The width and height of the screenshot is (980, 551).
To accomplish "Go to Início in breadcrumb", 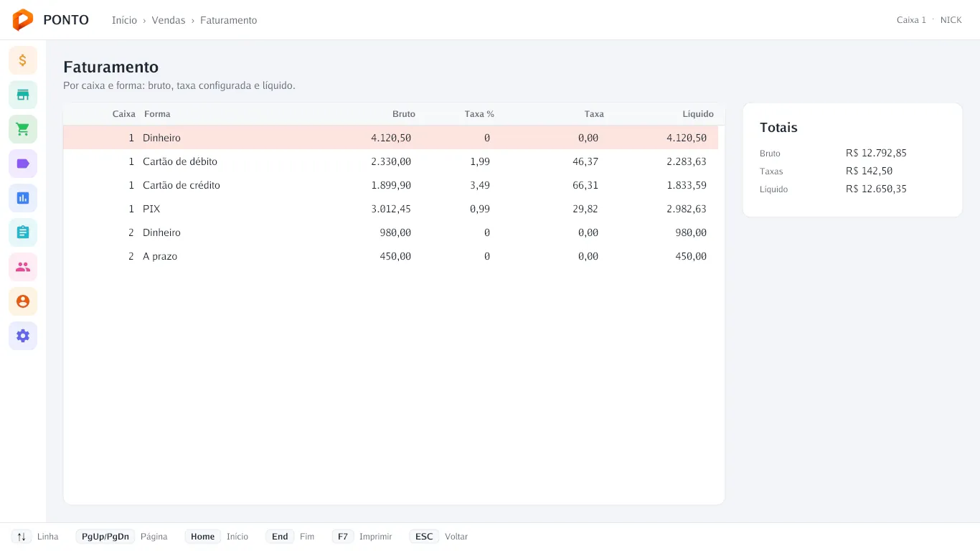I will (124, 20).
